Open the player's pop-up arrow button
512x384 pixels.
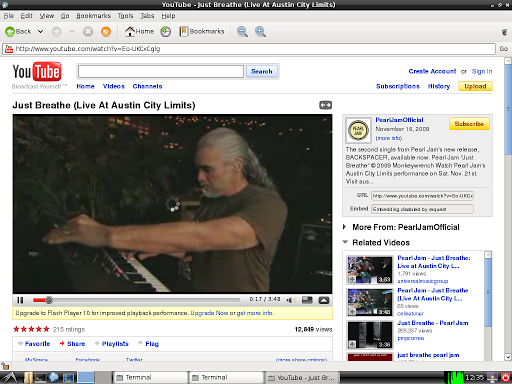(x=324, y=300)
